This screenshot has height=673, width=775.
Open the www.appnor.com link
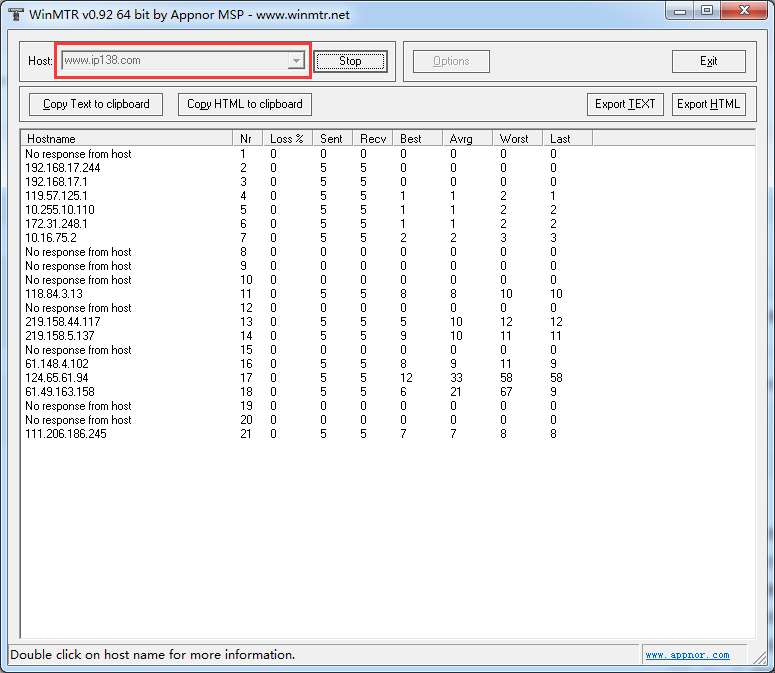point(687,655)
